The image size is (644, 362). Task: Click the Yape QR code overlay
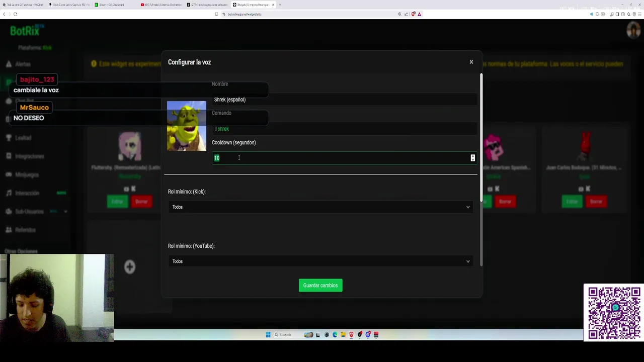coord(614,313)
